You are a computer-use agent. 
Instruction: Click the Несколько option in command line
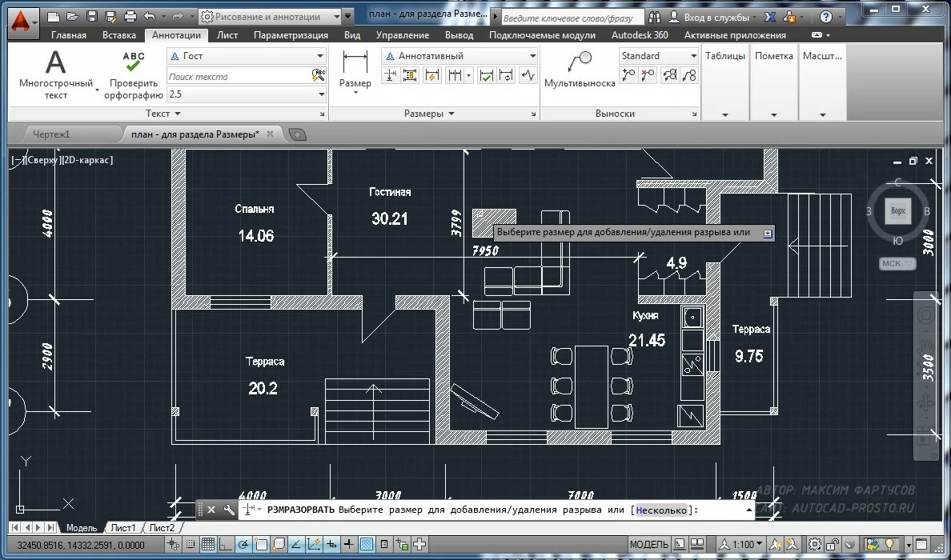tap(660, 510)
